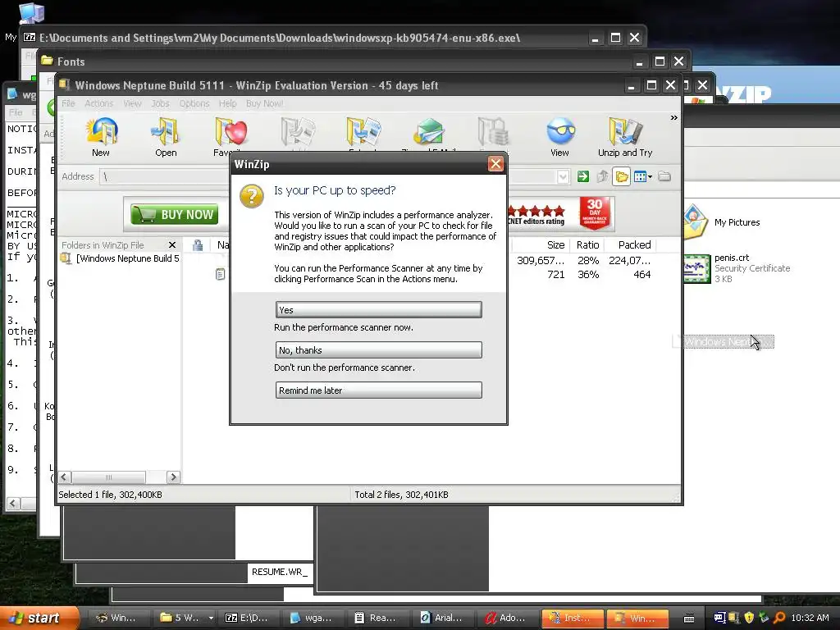This screenshot has height=630, width=840.
Task: Click into the WinZip Address field
Action: pos(326,176)
